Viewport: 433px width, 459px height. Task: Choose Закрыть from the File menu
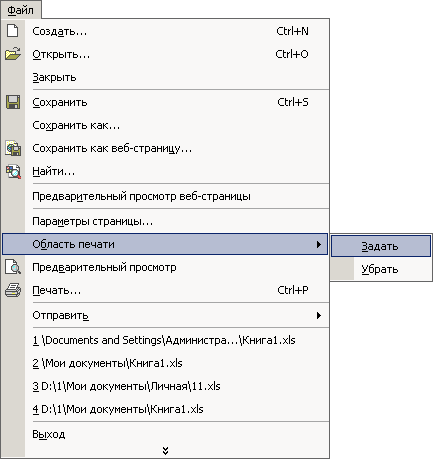pos(165,77)
